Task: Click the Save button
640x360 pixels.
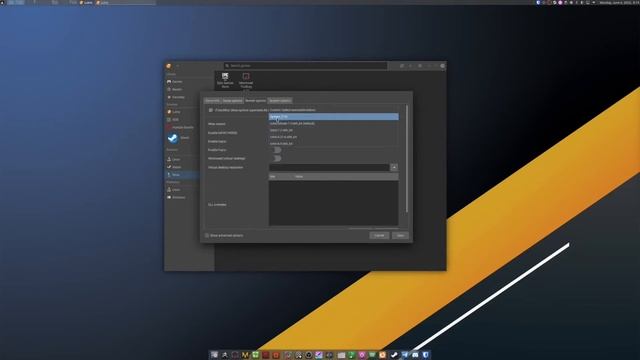Action: click(x=400, y=236)
